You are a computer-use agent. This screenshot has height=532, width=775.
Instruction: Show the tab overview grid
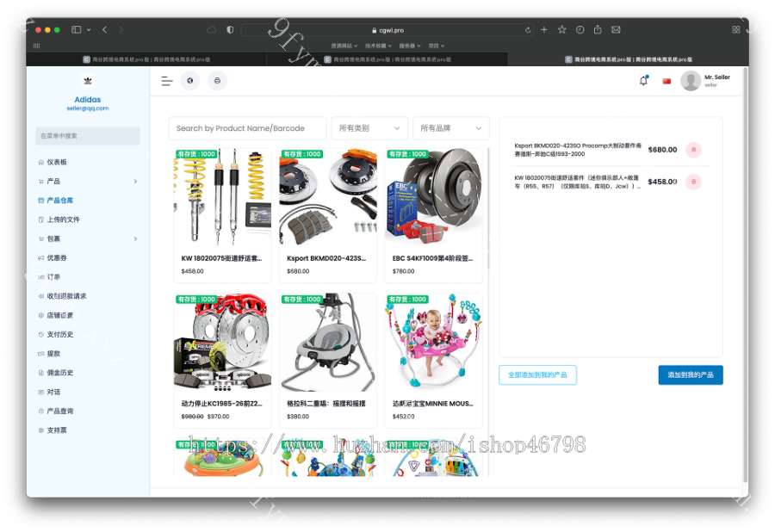click(736, 29)
